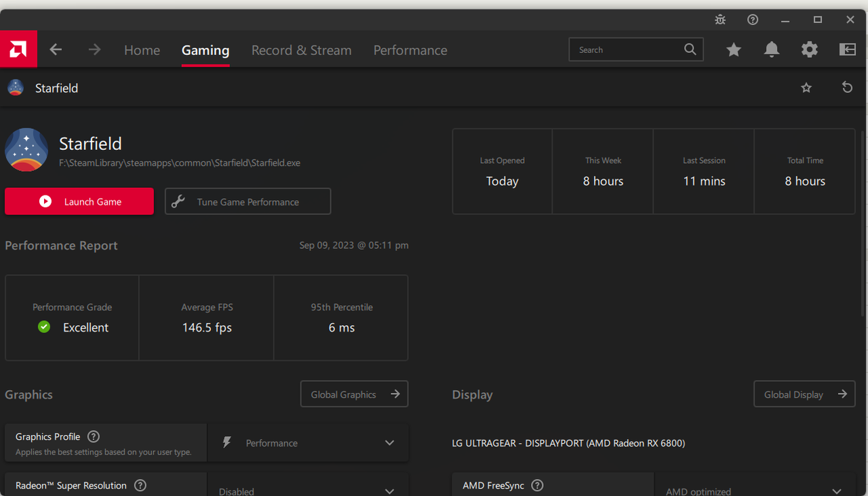Open Global Graphics settings
The image size is (868, 496).
point(354,394)
